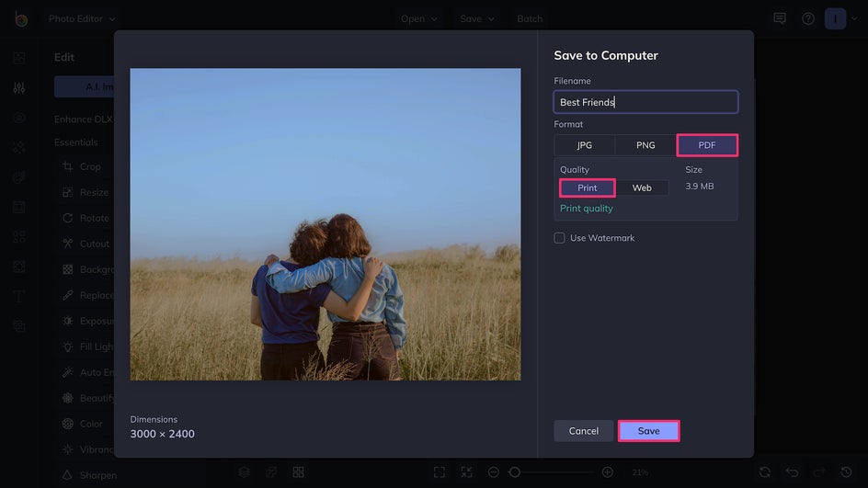
Task: Zoom in with the plus icon
Action: [607, 472]
